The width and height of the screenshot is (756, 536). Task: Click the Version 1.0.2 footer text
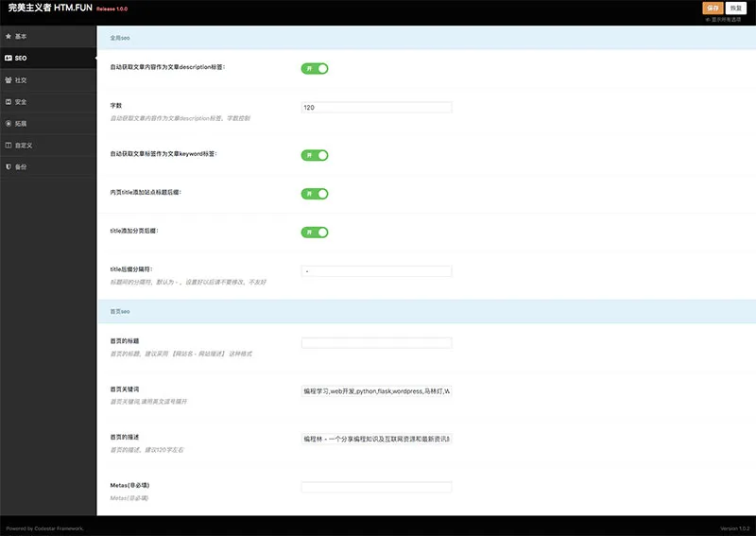point(735,528)
